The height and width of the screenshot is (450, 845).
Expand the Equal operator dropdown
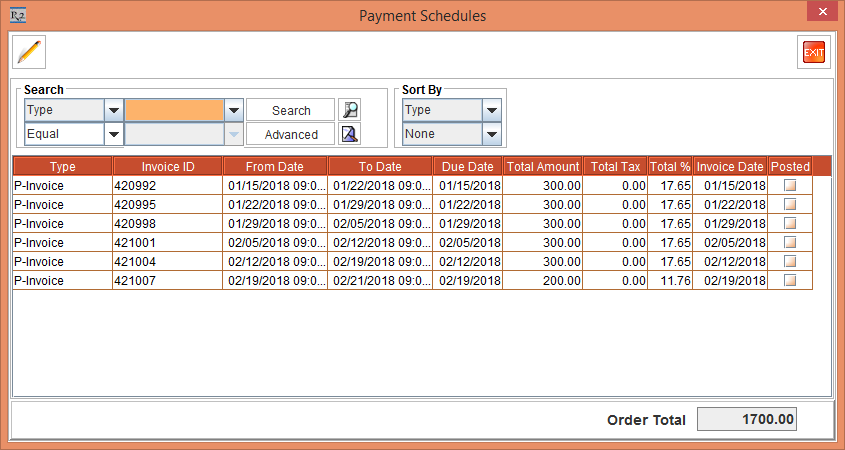(113, 134)
